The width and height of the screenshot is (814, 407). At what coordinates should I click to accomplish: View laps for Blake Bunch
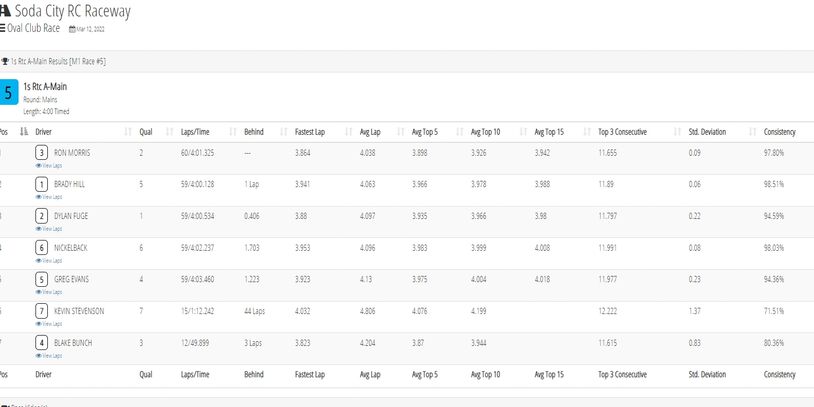tap(49, 356)
